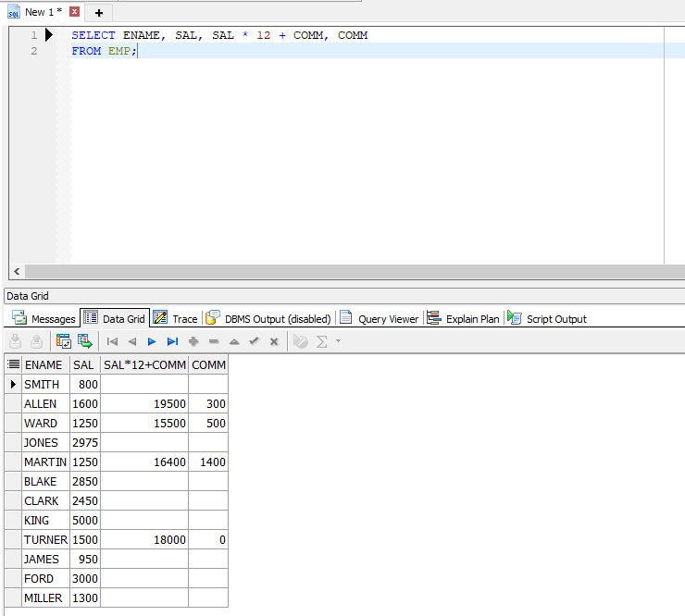Click the ENAME cell SMITH
Screen dimensions: 685x616
coord(46,384)
